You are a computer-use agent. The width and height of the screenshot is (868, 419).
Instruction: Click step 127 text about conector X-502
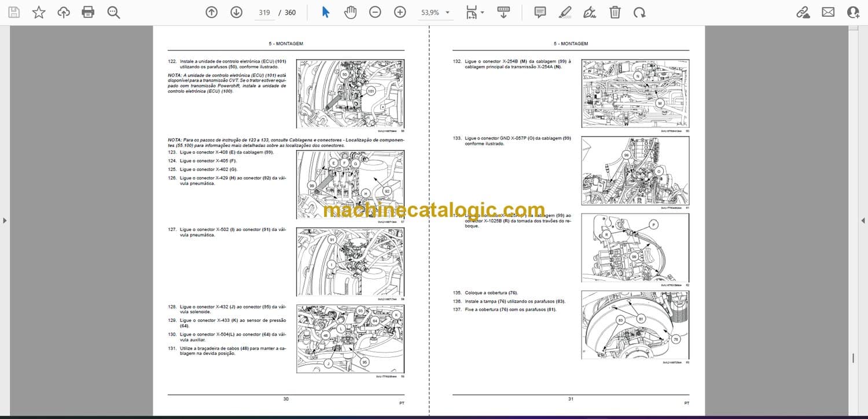[x=233, y=232]
